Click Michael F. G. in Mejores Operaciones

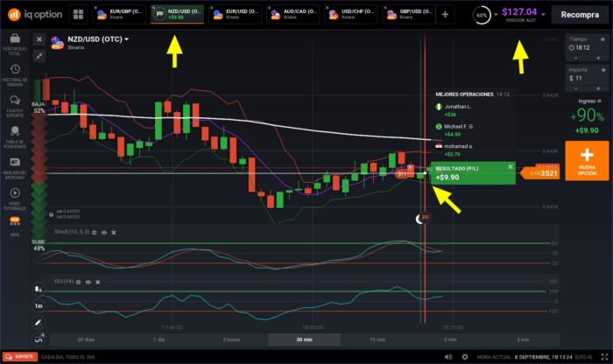click(459, 127)
